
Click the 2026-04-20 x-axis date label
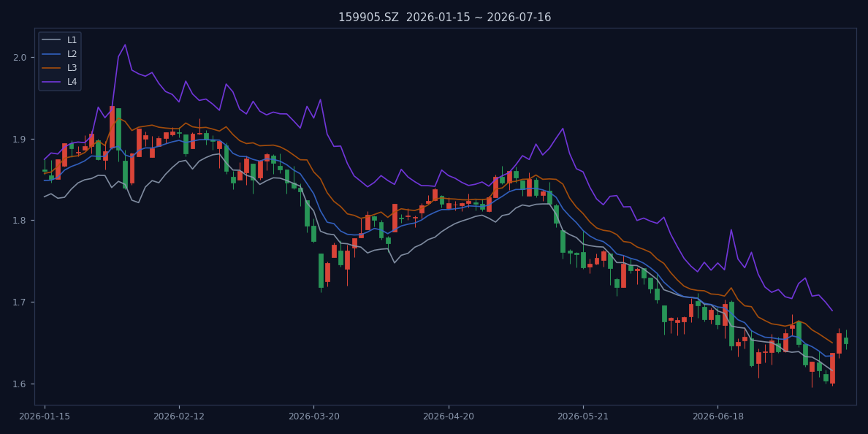449,416
